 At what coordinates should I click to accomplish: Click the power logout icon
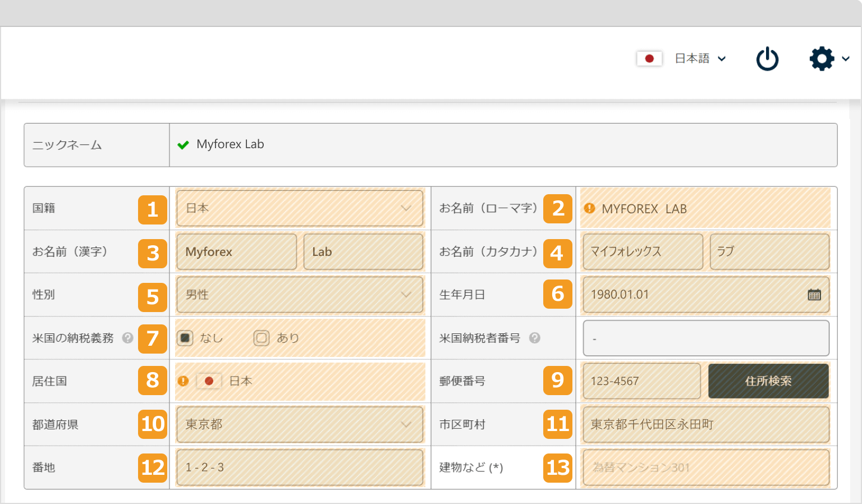pos(767,59)
